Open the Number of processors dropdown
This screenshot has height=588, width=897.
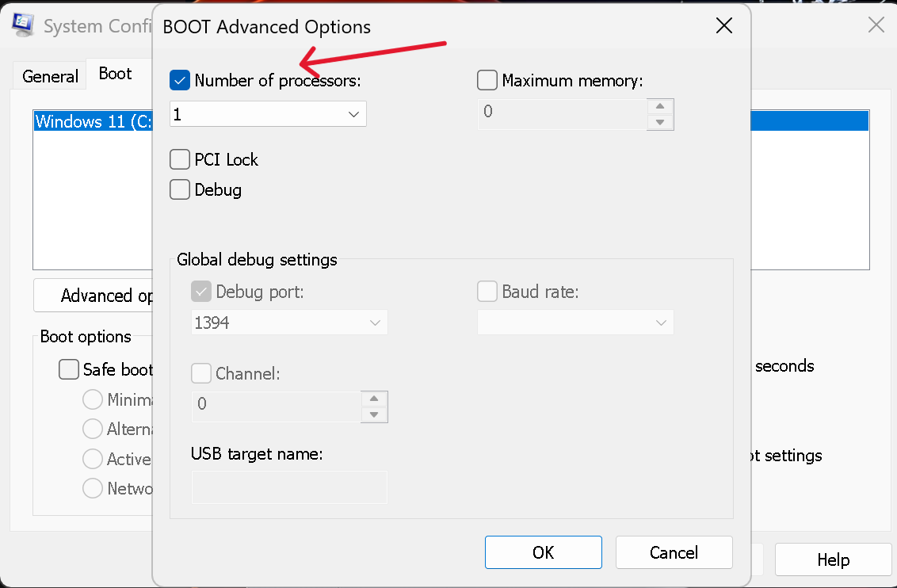pyautogui.click(x=269, y=114)
